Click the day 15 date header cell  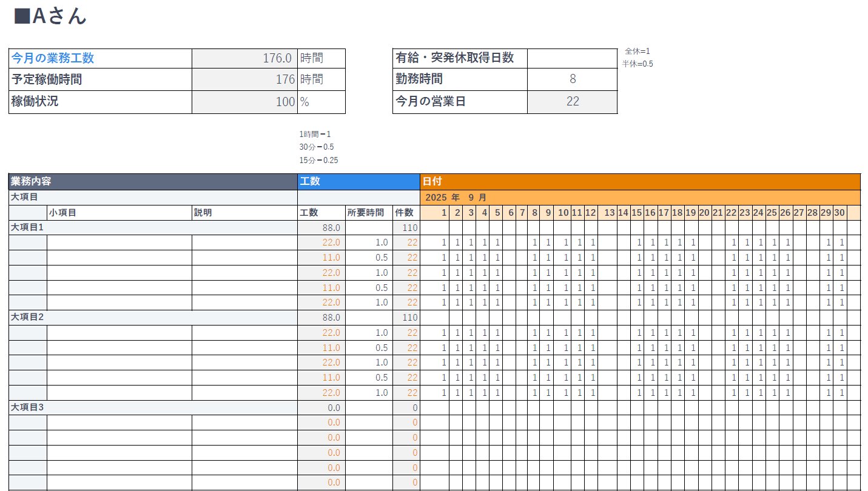click(636, 213)
